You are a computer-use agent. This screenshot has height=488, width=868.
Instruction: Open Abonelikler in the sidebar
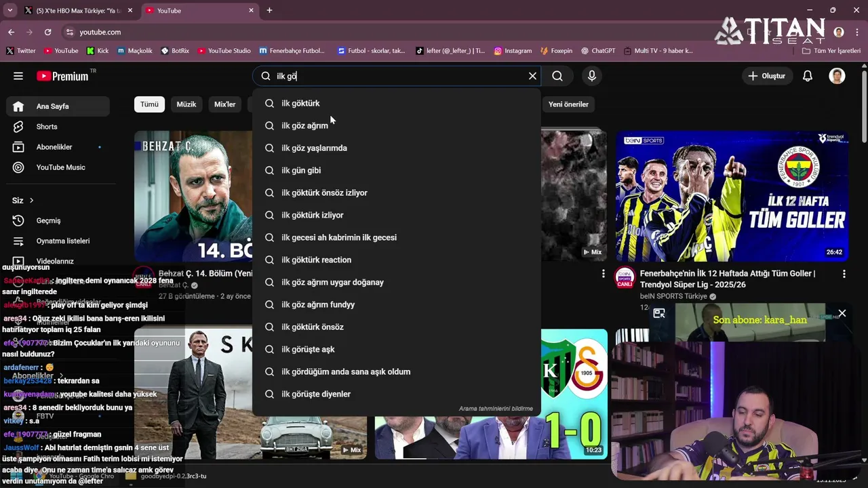(x=58, y=147)
